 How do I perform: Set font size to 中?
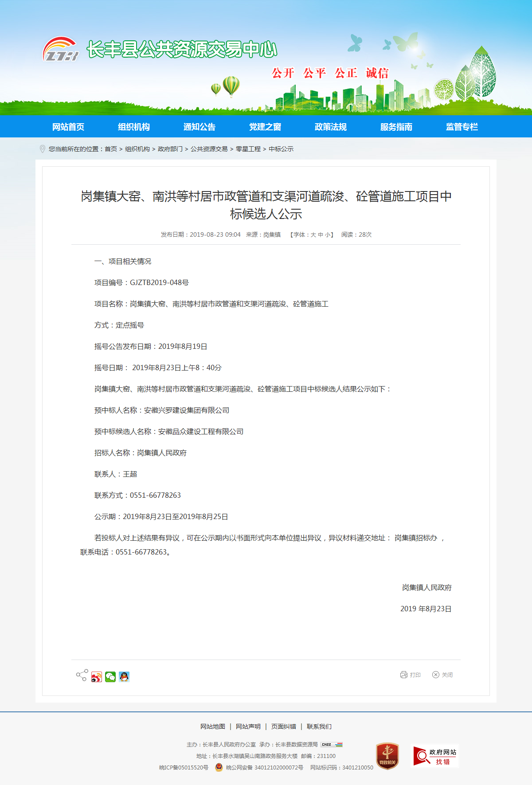(x=321, y=235)
